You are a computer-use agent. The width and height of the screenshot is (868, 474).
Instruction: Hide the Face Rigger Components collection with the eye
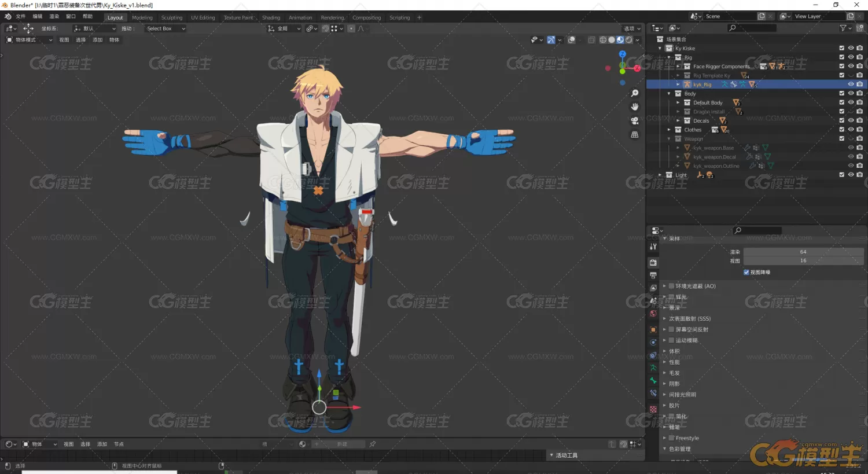851,66
